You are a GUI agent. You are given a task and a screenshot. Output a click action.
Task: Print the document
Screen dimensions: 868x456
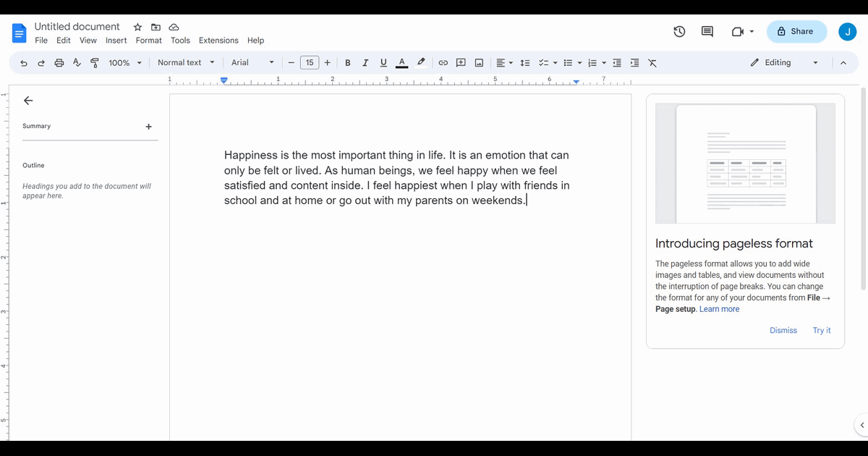click(59, 63)
